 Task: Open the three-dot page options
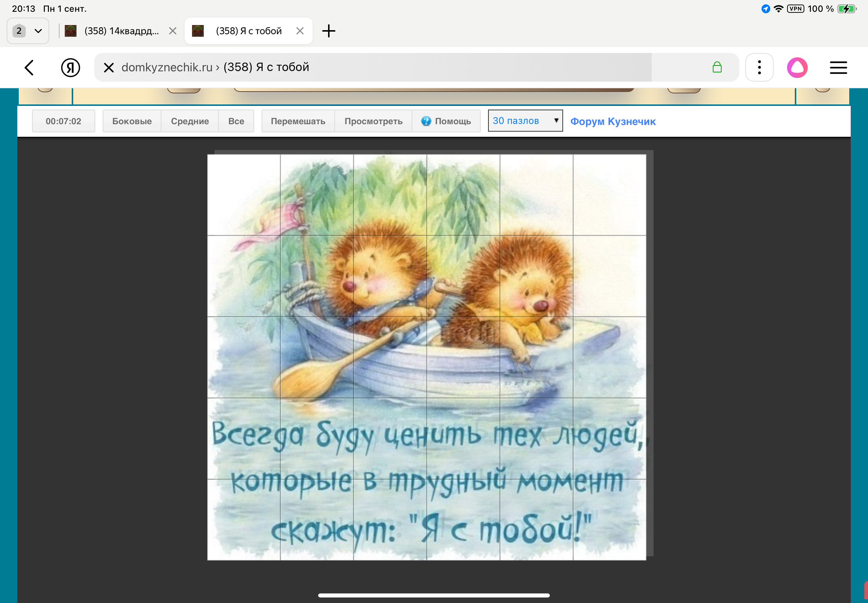(x=759, y=68)
